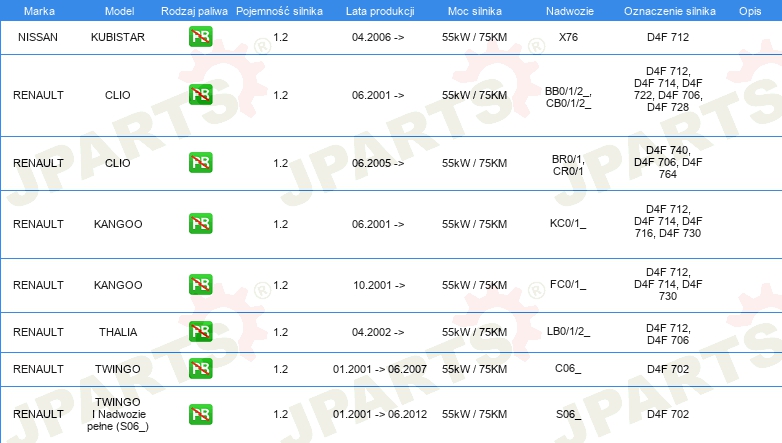Click the Moc silnika column header
Viewport: 782px width, 443px height.
coord(474,11)
